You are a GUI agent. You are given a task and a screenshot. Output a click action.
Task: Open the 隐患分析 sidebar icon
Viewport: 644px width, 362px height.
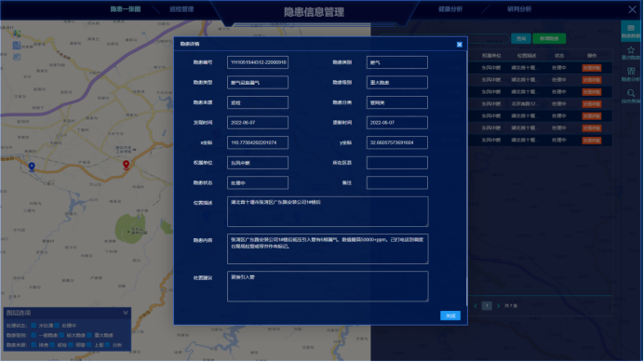coord(630,74)
